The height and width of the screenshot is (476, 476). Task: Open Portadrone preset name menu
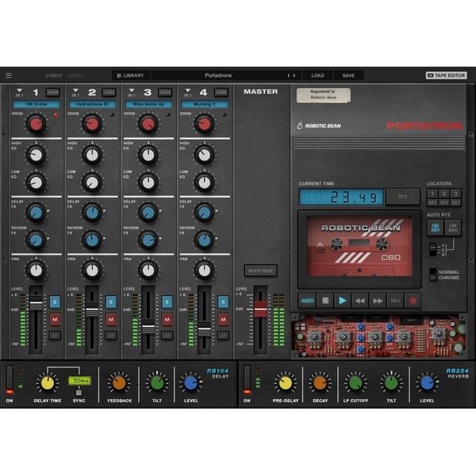218,75
